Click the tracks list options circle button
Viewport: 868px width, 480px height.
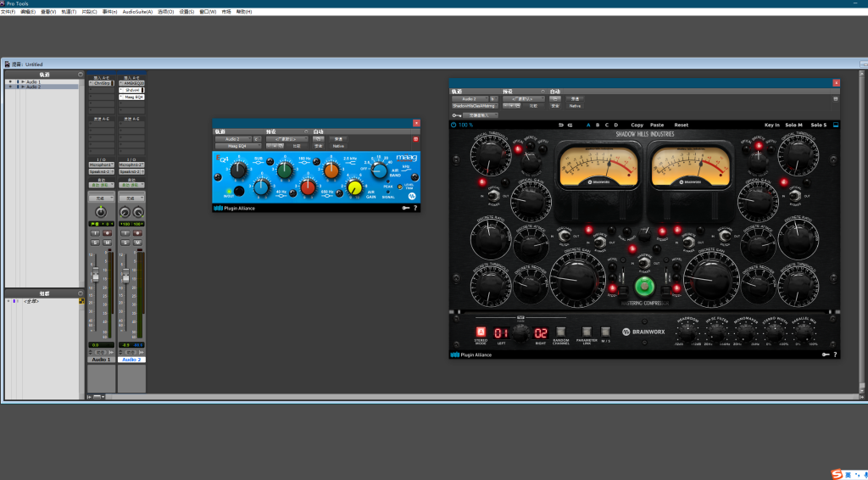pyautogui.click(x=81, y=74)
